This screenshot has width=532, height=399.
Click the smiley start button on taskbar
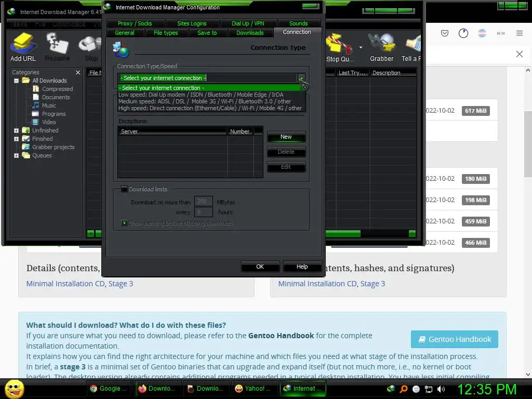click(x=14, y=389)
